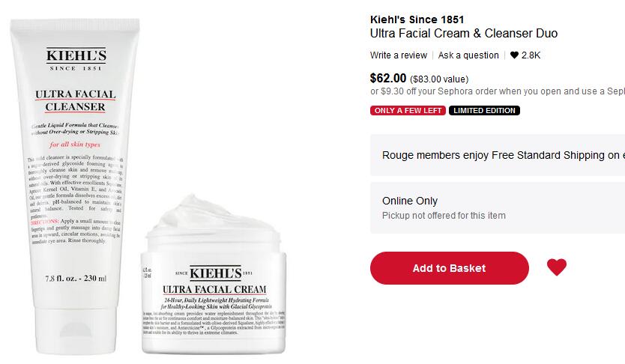Click the Pickup not offered notice
The width and height of the screenshot is (625, 364).
(444, 216)
